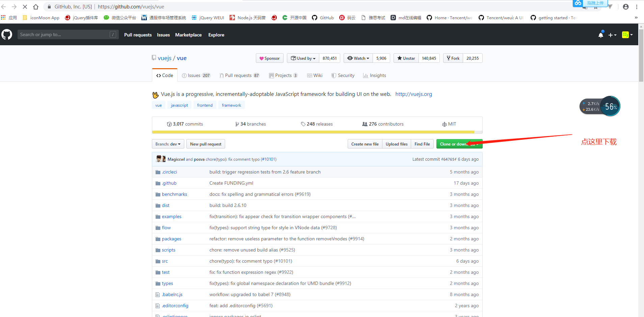This screenshot has height=317, width=644.
Task: Open iconMoon App bookmark
Action: tap(41, 18)
